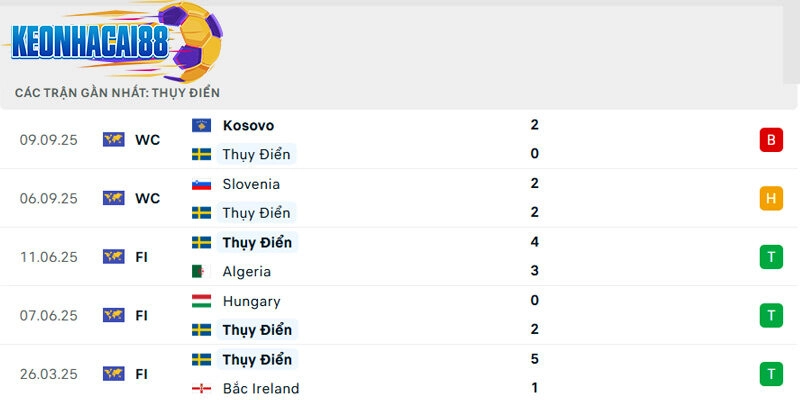Select the 'Các trận gần nhất: Thụy Điển' heading
The height and width of the screenshot is (400, 800).
pyautogui.click(x=117, y=92)
